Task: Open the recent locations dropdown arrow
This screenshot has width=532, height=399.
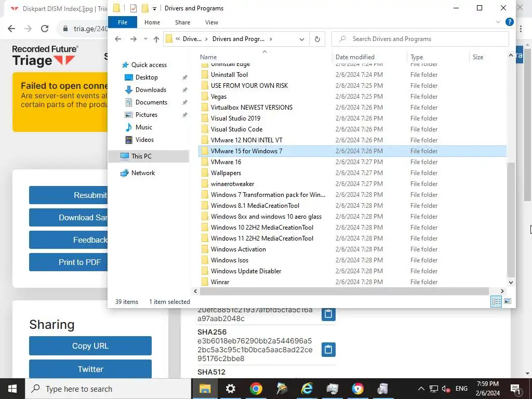Action: point(145,39)
